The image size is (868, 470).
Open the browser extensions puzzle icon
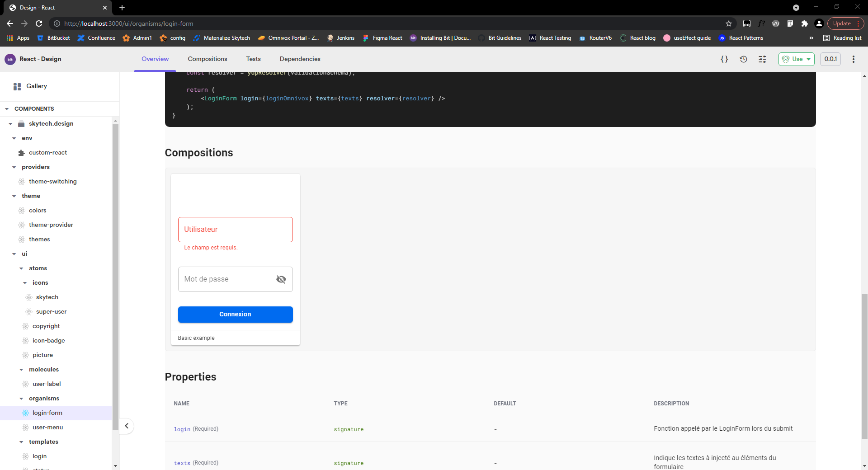[805, 23]
